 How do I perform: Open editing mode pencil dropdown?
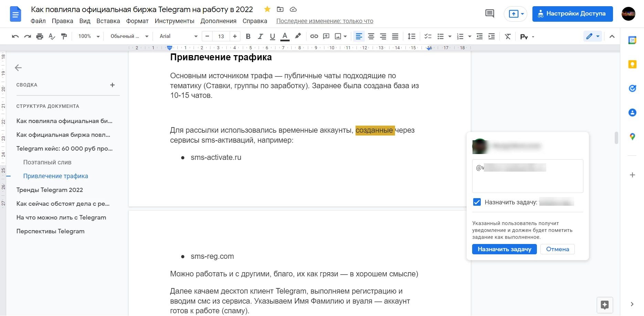pos(593,36)
